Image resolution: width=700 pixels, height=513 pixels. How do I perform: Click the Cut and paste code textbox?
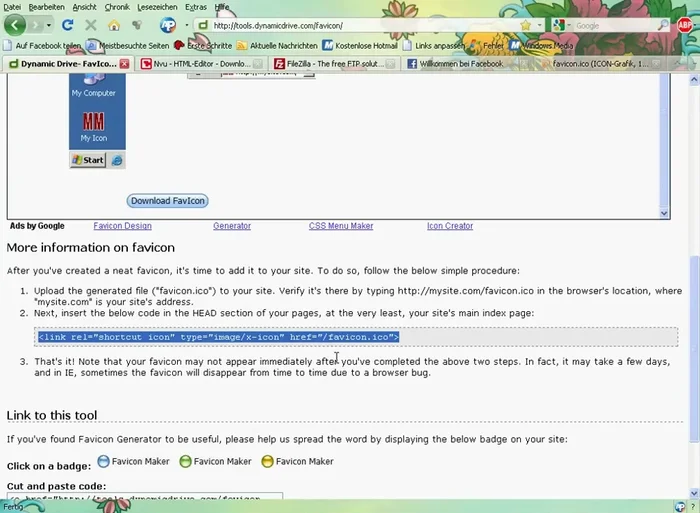[x=145, y=496]
